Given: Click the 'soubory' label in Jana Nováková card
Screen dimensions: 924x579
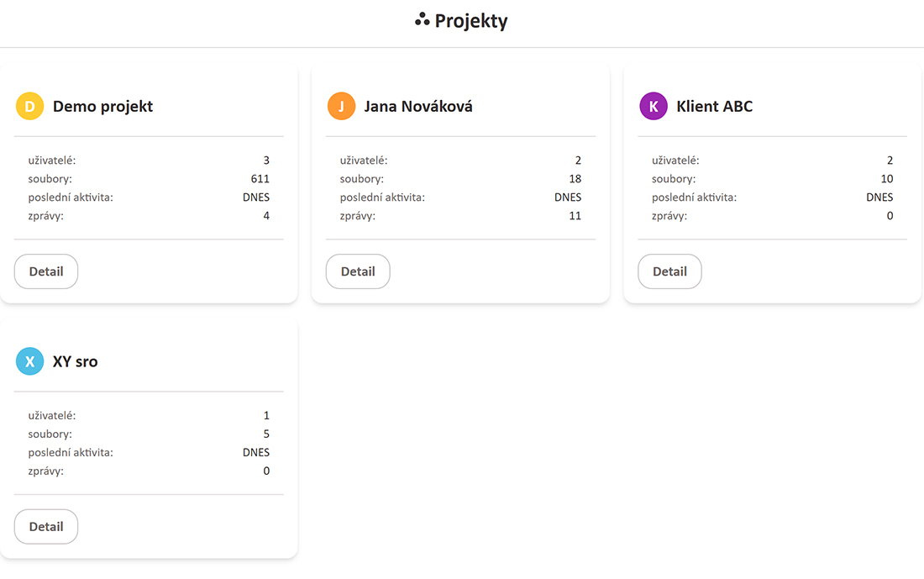Looking at the screenshot, I should coord(362,179).
